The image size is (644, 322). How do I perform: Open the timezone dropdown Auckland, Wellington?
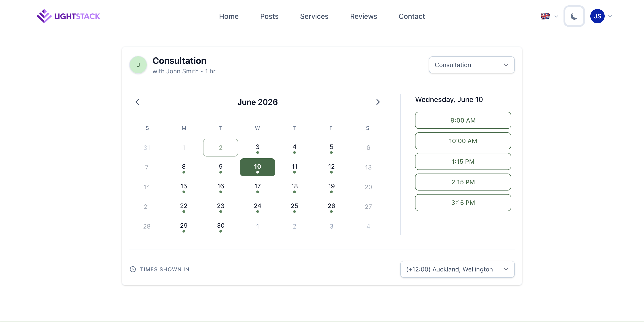(457, 269)
